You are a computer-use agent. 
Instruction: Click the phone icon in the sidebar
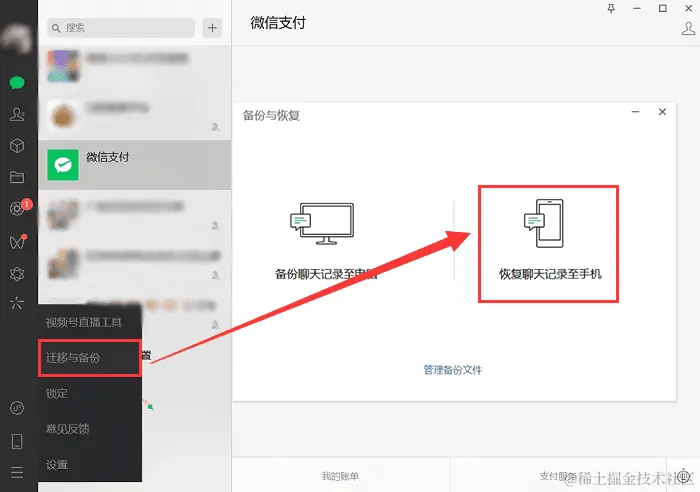pyautogui.click(x=17, y=441)
